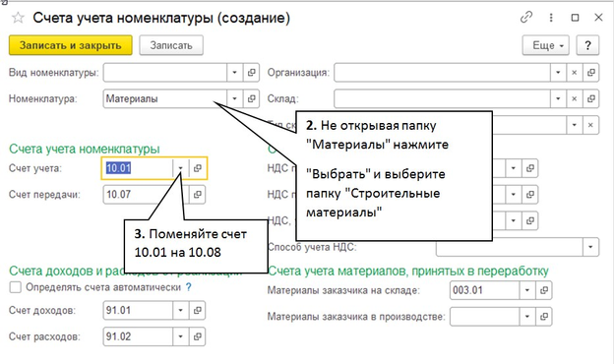614x364 pixels.
Task: Open first НДС account with open icon
Action: coord(530,168)
